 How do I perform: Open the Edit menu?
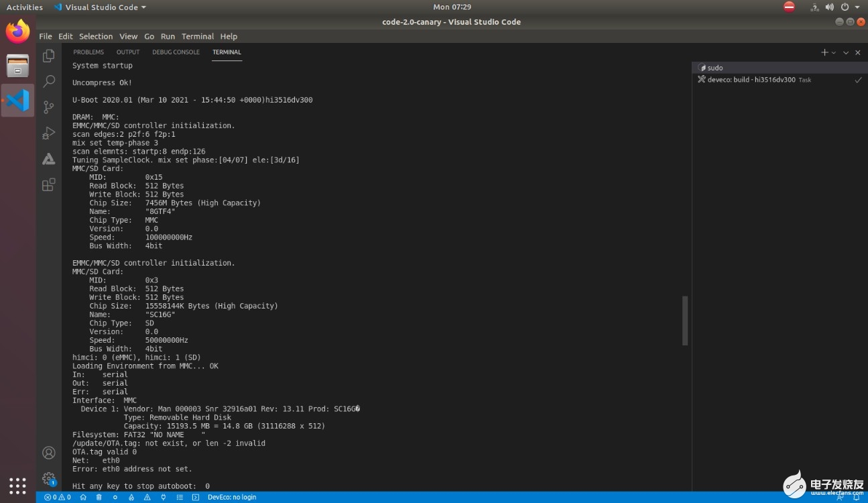[65, 36]
